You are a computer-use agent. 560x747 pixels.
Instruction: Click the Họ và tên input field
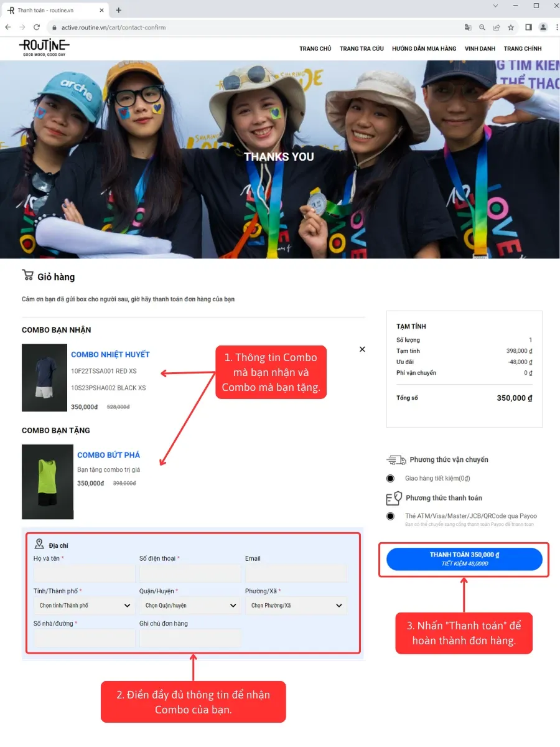pyautogui.click(x=84, y=573)
